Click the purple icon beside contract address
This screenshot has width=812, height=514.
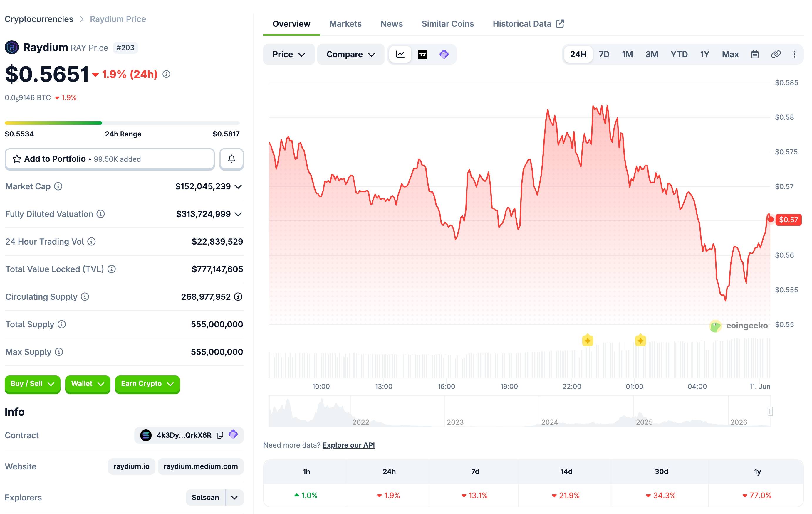point(233,434)
